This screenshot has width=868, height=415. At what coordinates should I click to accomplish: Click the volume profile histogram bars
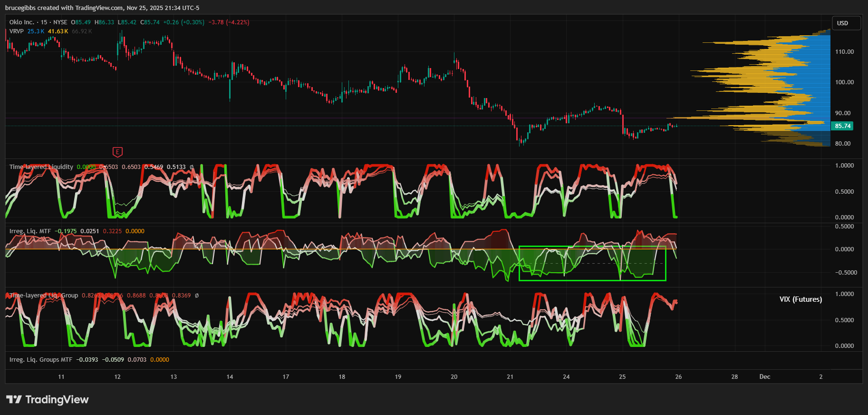point(784,86)
